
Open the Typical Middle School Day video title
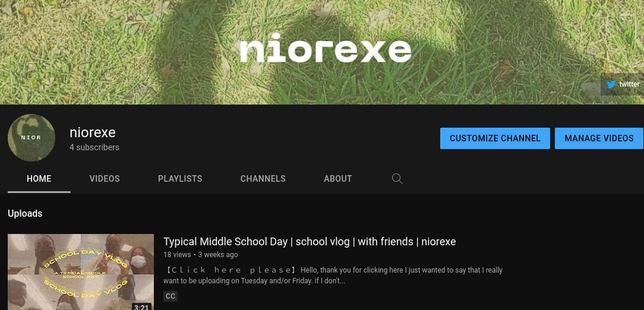tap(310, 242)
